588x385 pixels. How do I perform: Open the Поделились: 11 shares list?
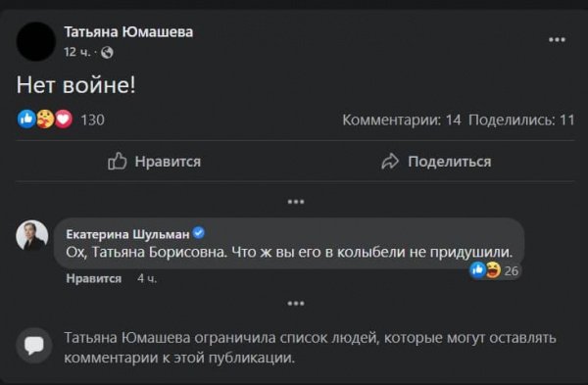[x=521, y=120]
